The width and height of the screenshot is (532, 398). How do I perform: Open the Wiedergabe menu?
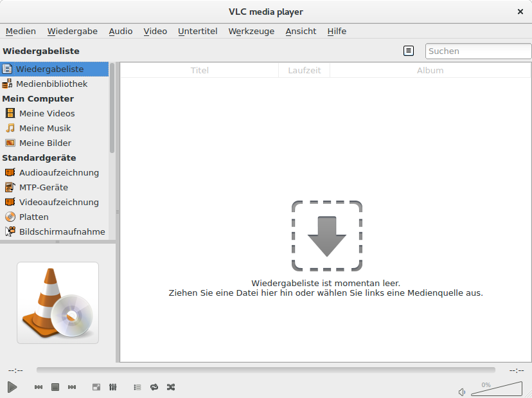click(72, 32)
